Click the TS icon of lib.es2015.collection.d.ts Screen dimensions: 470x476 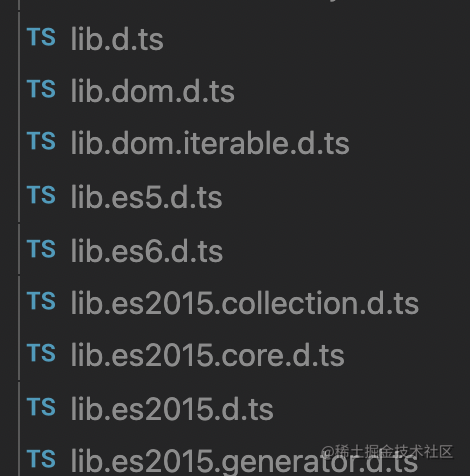pyautogui.click(x=41, y=301)
